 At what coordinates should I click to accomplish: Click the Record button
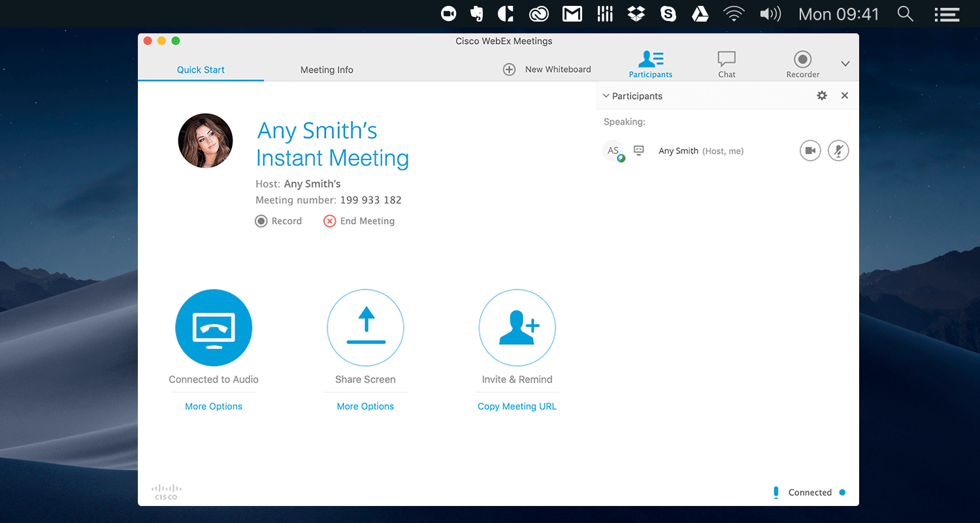coord(278,221)
